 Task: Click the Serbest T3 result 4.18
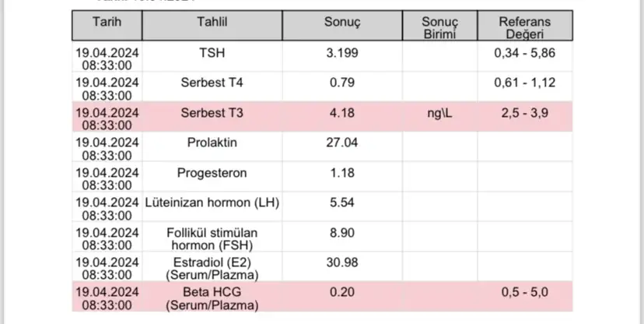[342, 114]
